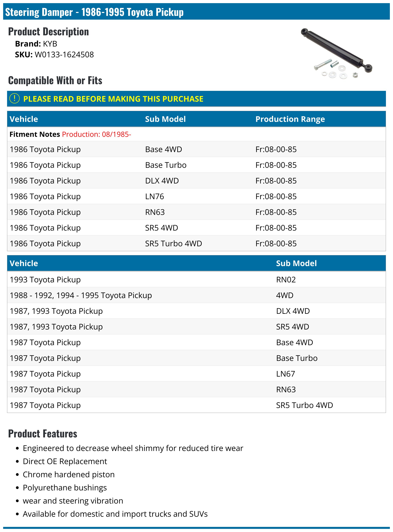393x532 pixels.
Task: Select the 1993 Toyota Pickup RN02 row
Action: [196, 279]
